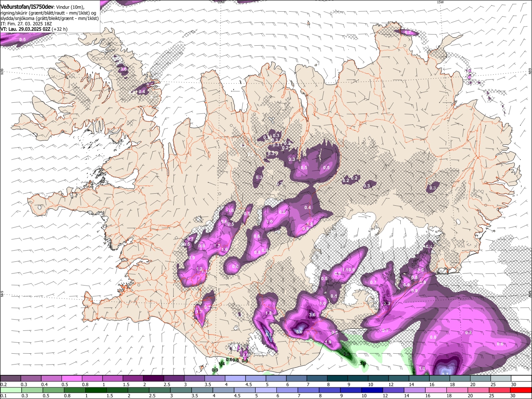Image resolution: width=532 pixels, height=399 pixels.
Task: Click the 5.7 precipitation value at the bottom edge
Action: click(x=445, y=374)
